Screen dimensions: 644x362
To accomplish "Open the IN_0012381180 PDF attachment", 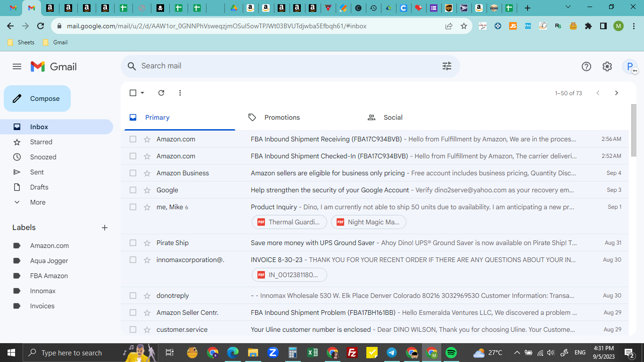I will pos(289,275).
